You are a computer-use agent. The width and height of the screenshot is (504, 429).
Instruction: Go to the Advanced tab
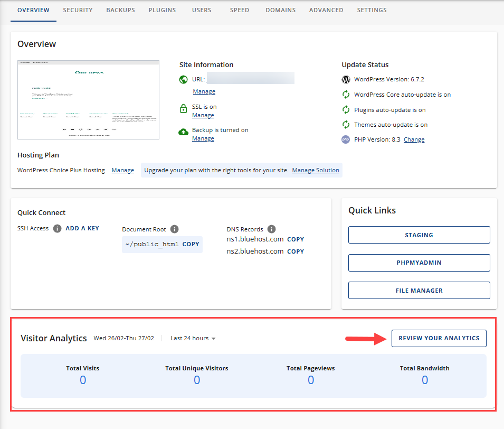point(326,10)
